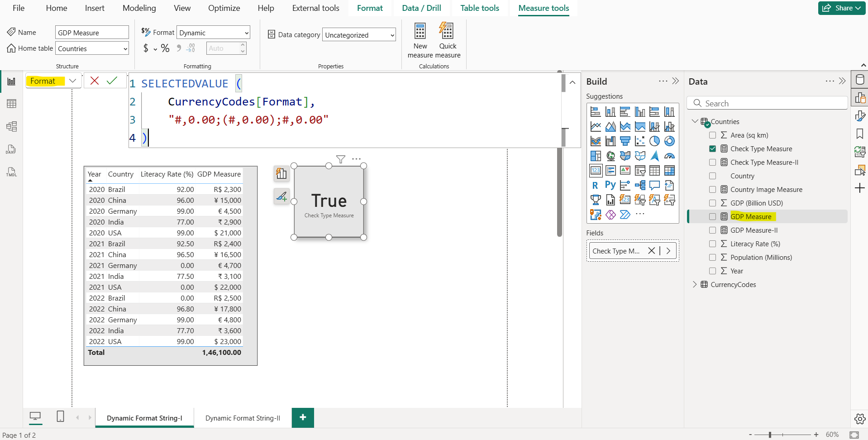Viewport: 868px width, 440px height.
Task: Click the Share button
Action: pyautogui.click(x=842, y=8)
